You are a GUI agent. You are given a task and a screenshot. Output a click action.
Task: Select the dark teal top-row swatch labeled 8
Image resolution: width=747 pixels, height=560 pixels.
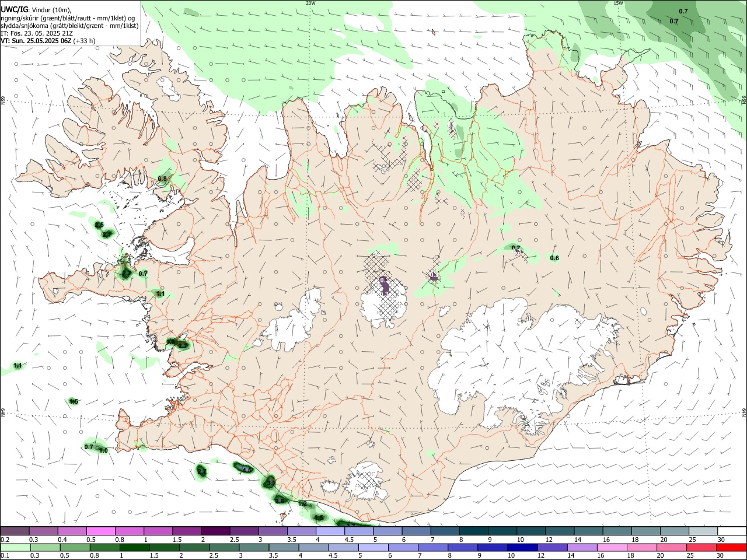pos(473,531)
